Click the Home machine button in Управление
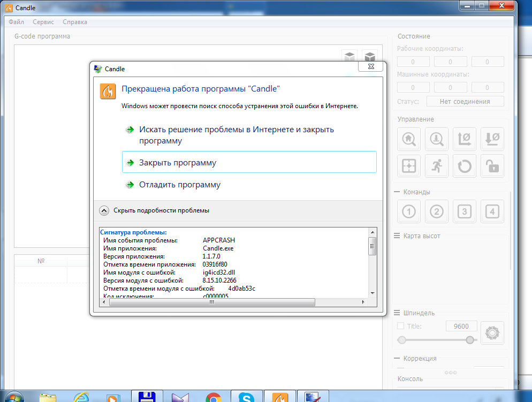Viewport: 532px width, 402px height. [408, 139]
